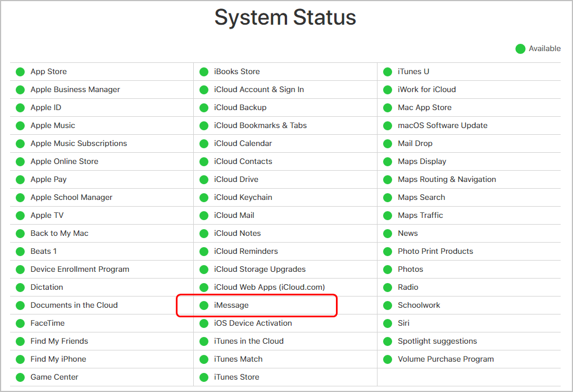573x392 pixels.
Task: Click the Photo Print Products label
Action: [x=435, y=251]
